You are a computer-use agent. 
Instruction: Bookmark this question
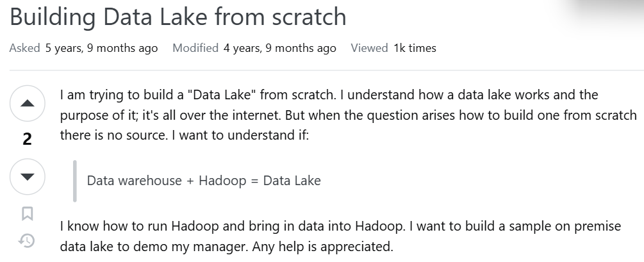tap(27, 212)
